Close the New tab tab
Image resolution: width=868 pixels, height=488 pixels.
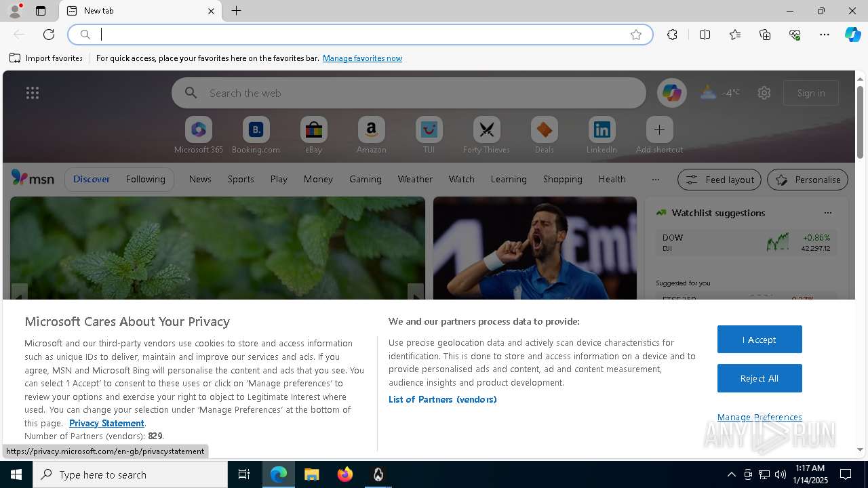coord(211,11)
